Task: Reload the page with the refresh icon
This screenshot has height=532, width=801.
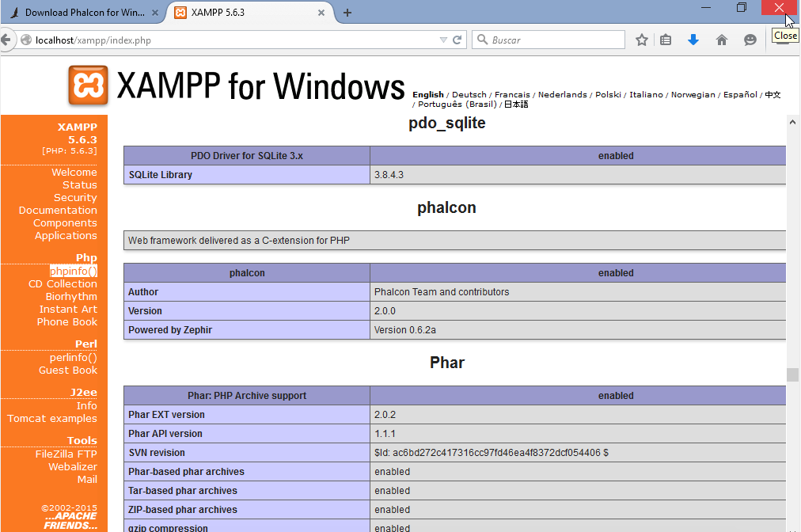Action: click(x=457, y=40)
